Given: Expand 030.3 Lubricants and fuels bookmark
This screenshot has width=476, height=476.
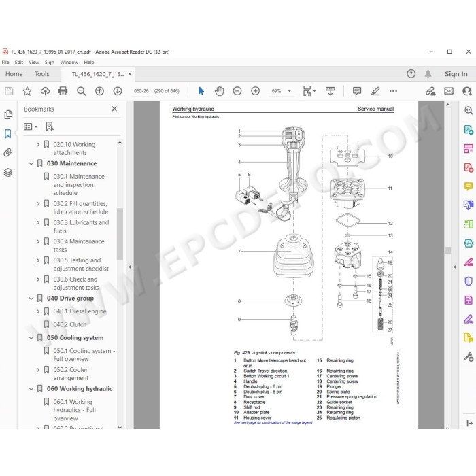Looking at the screenshot, I should coord(37,222).
